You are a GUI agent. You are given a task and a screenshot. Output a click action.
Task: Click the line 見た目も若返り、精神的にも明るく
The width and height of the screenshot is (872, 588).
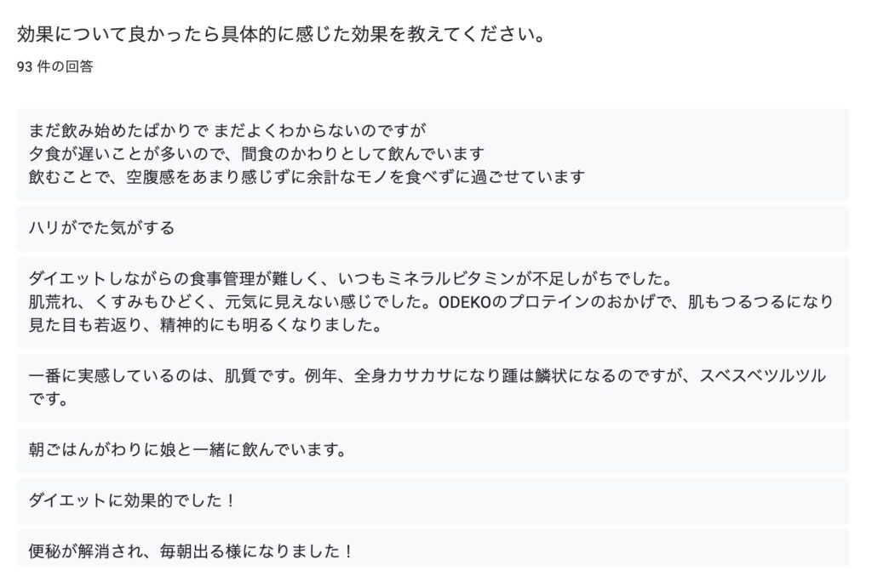[205, 325]
